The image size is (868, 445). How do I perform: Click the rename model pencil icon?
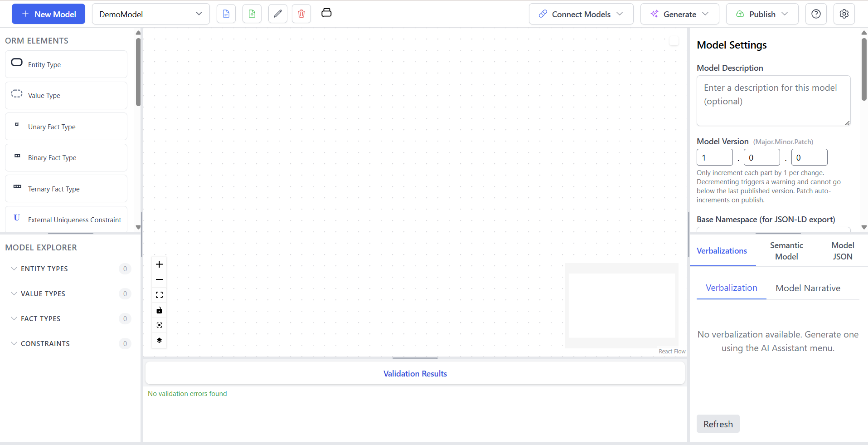[x=278, y=14]
